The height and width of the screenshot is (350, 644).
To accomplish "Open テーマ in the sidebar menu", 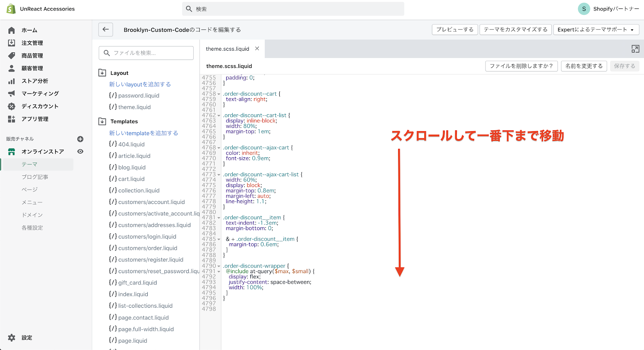I will [x=29, y=164].
